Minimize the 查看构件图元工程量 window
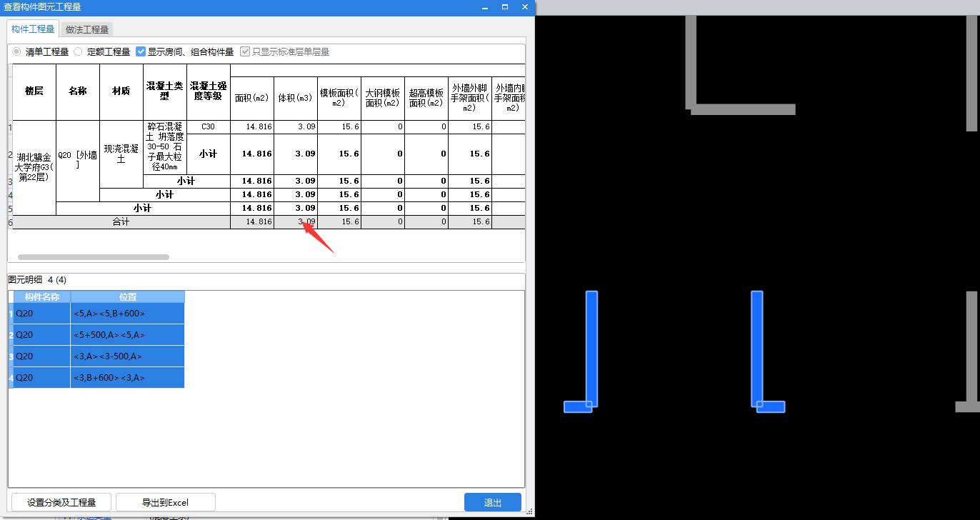 pos(485,6)
